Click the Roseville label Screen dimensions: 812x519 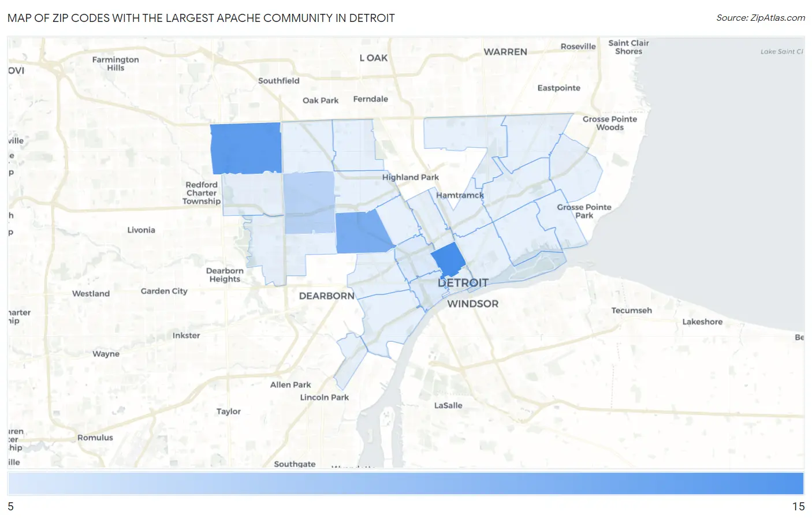(578, 46)
